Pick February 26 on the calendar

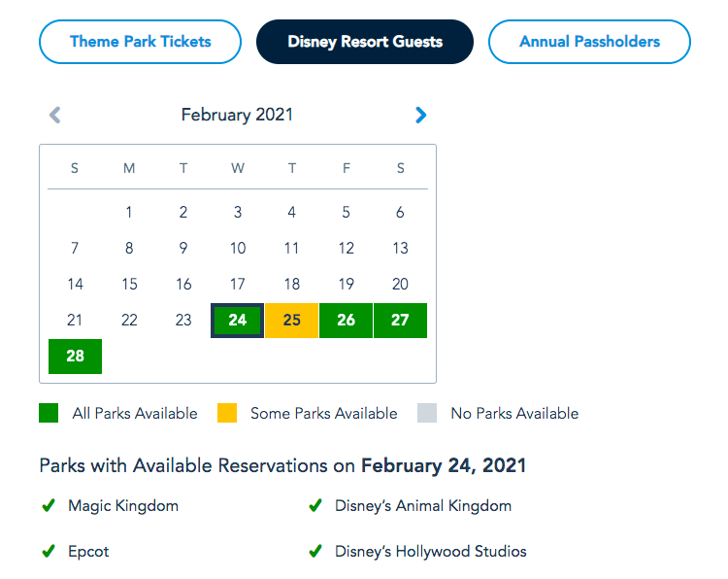[x=346, y=321]
